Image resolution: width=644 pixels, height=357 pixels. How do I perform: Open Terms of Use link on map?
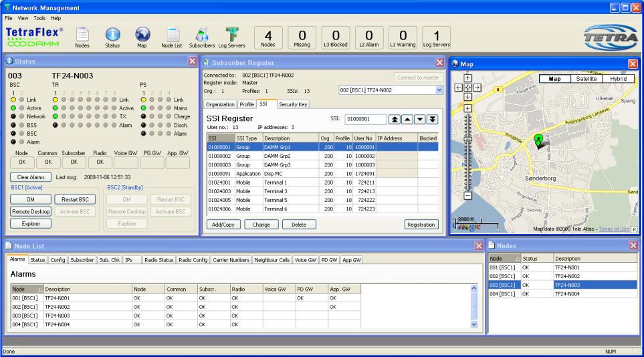[x=614, y=229]
